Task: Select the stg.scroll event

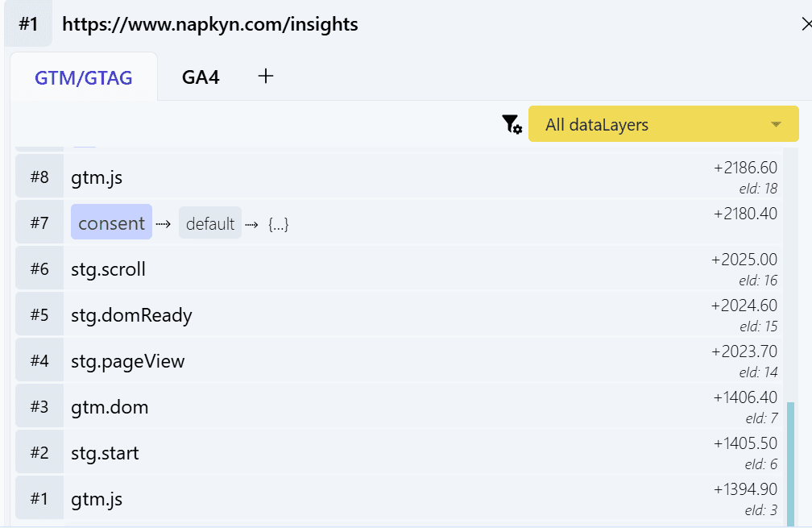Action: point(108,268)
